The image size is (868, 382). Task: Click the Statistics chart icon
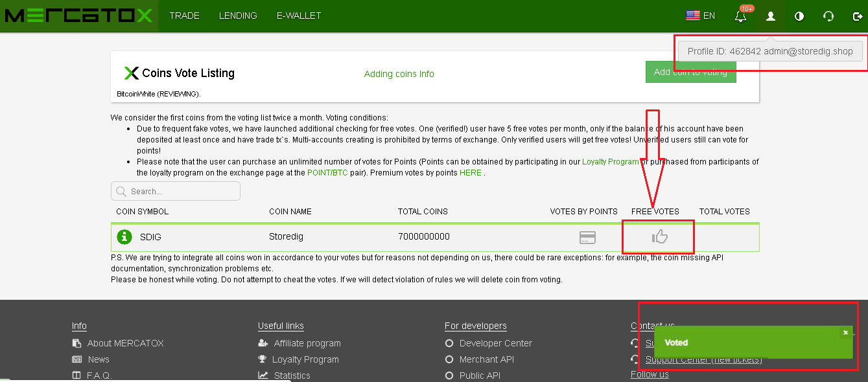(263, 376)
